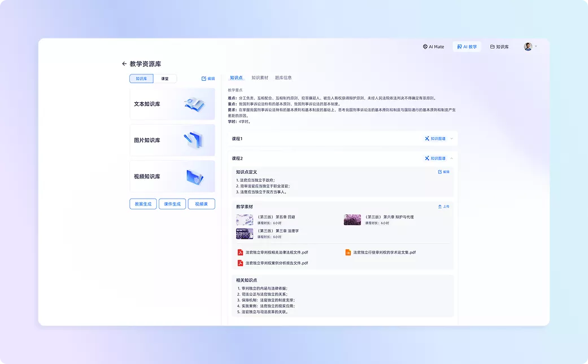The image size is (588, 364).
Task: Open thumbnail of 第六章 辩护与代理 course
Action: click(352, 220)
